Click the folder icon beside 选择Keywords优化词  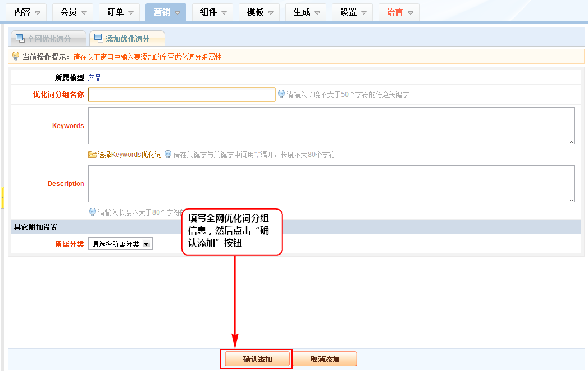click(x=93, y=155)
